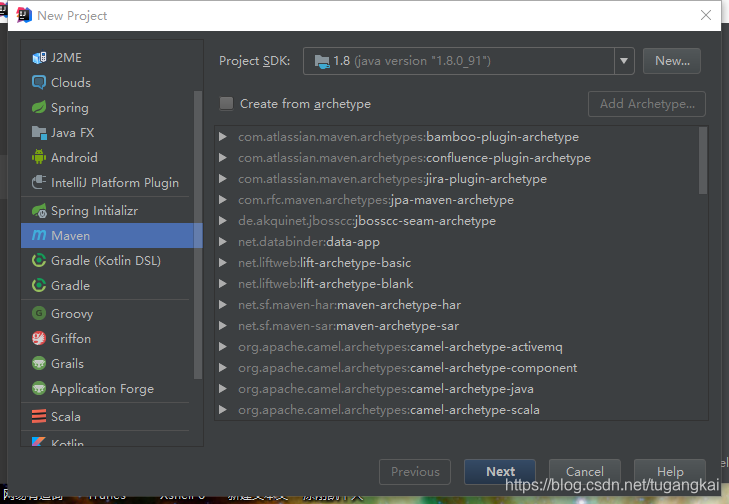Image resolution: width=729 pixels, height=504 pixels.
Task: Click New... SDK button
Action: [672, 61]
